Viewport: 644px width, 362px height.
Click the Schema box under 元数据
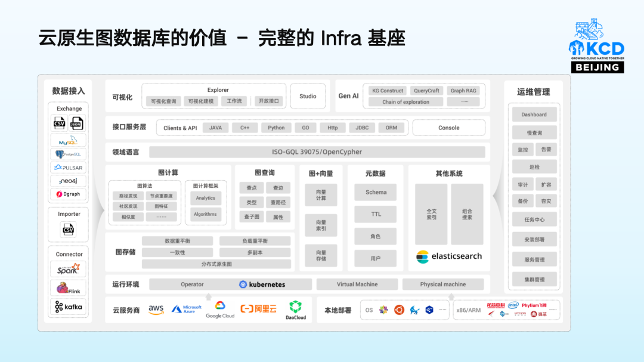pos(376,192)
